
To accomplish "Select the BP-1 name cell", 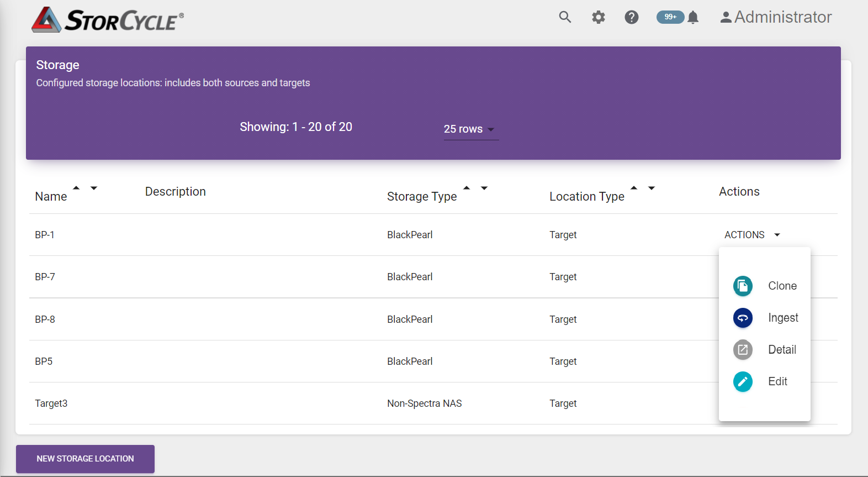I will (x=45, y=235).
